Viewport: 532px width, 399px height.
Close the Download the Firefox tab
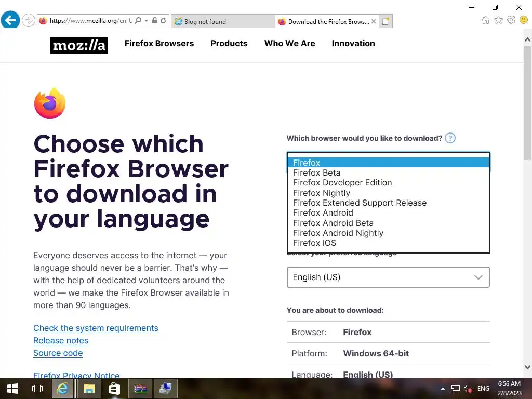click(x=374, y=21)
